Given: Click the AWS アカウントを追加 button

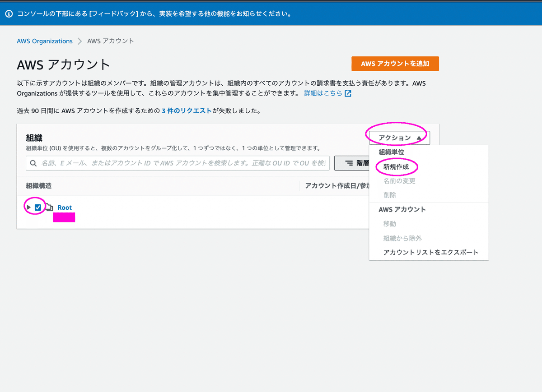Looking at the screenshot, I should [395, 64].
